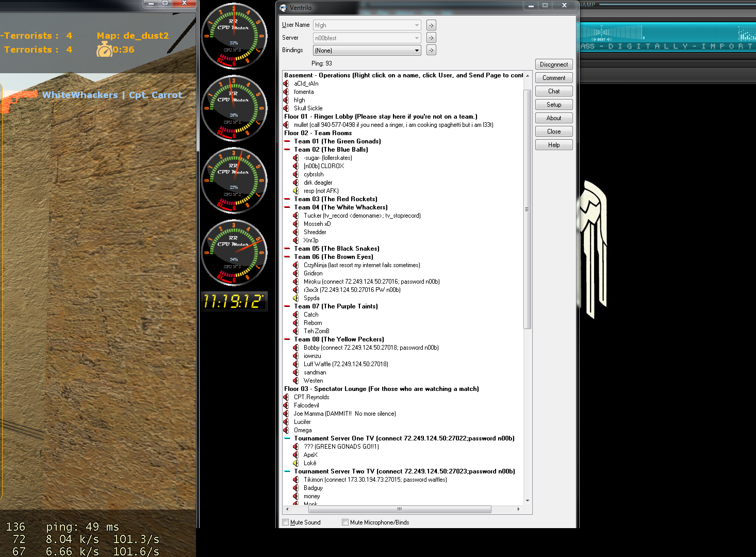This screenshot has height=557, width=756.
Task: Click the arrow button beside Bindings
Action: [x=431, y=51]
